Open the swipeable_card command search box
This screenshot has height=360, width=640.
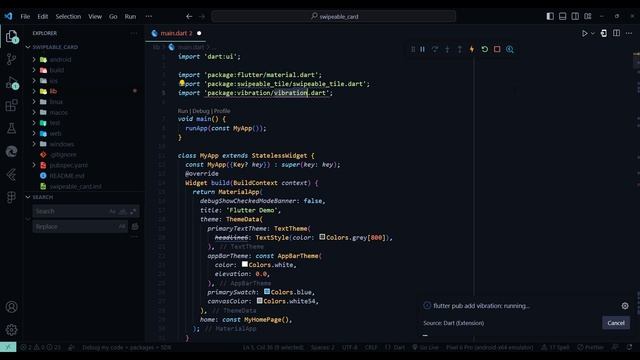tap(334, 16)
